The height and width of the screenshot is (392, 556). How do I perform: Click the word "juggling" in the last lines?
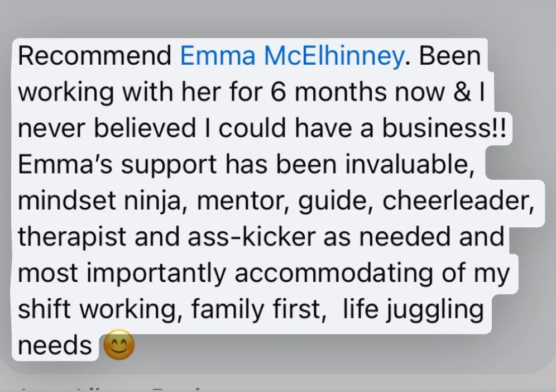[434, 310]
